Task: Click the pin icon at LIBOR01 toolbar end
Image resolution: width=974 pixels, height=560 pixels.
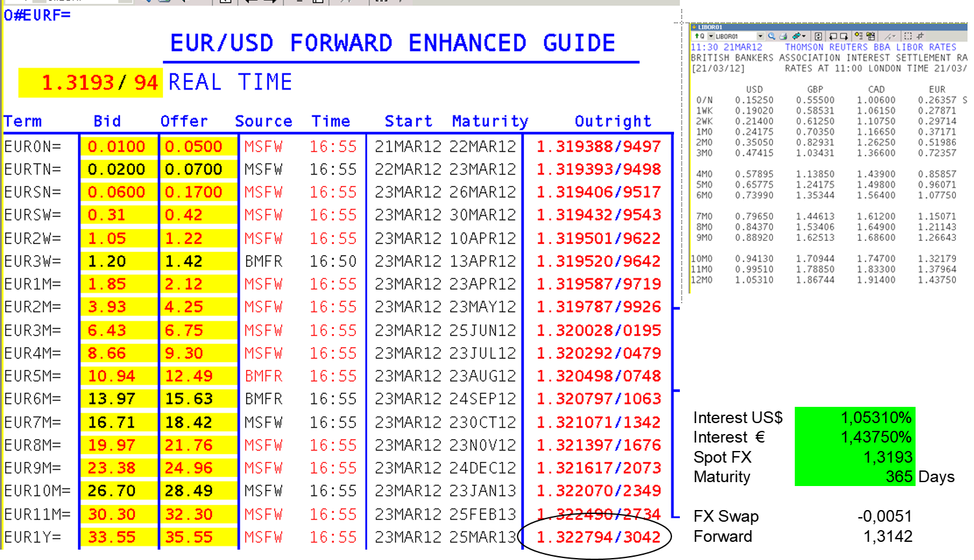Action: coord(920,36)
